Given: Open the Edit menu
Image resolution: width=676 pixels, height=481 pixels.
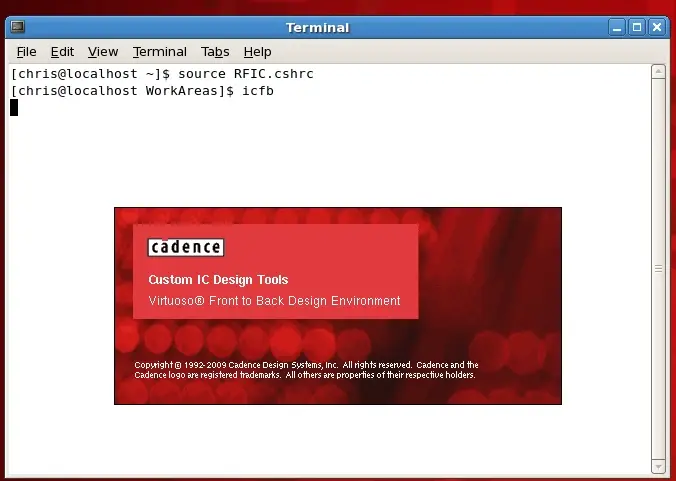Looking at the screenshot, I should pyautogui.click(x=62, y=52).
